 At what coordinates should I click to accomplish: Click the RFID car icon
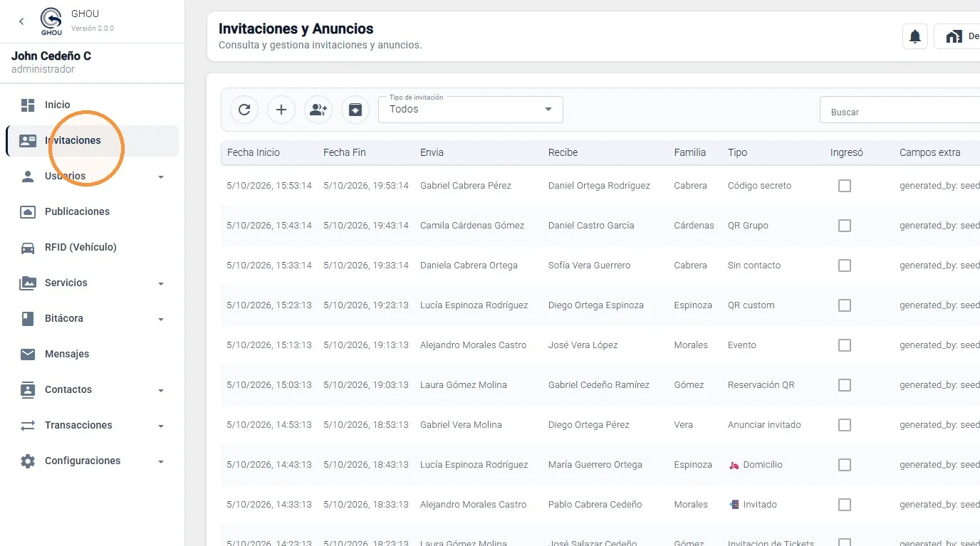coord(28,248)
